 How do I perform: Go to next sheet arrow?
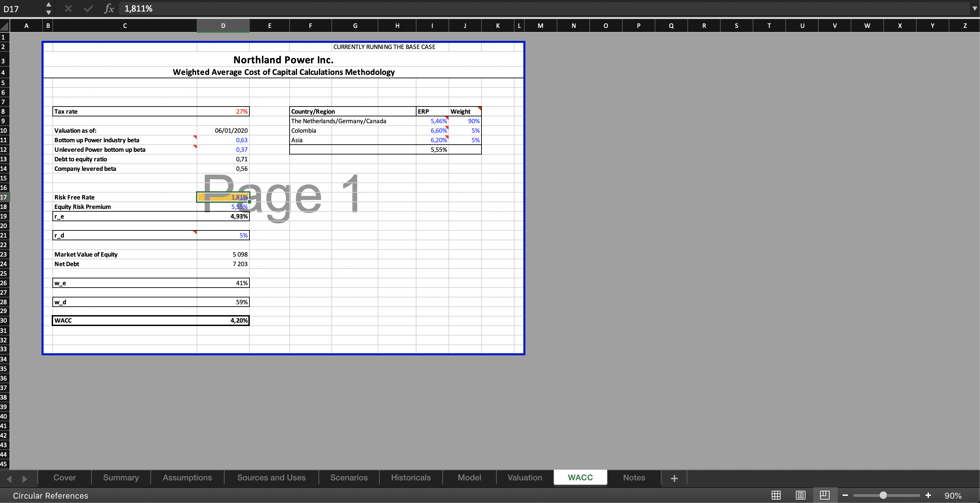point(25,478)
